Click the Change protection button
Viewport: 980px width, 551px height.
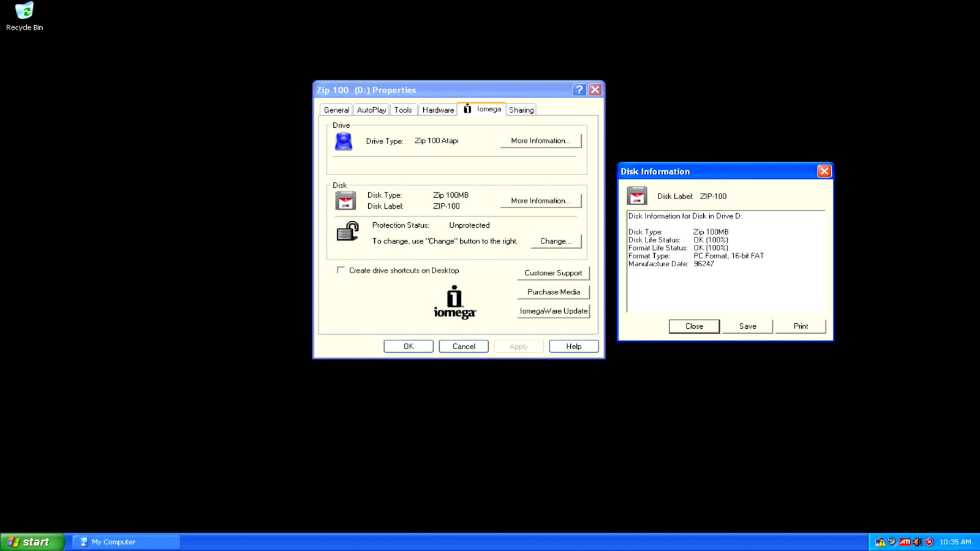[556, 241]
